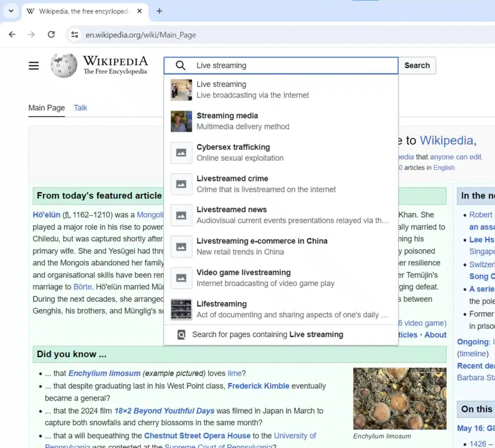Click the 'anyone can edit' link
Image resolution: width=495 pixels, height=448 pixels.
point(456,157)
